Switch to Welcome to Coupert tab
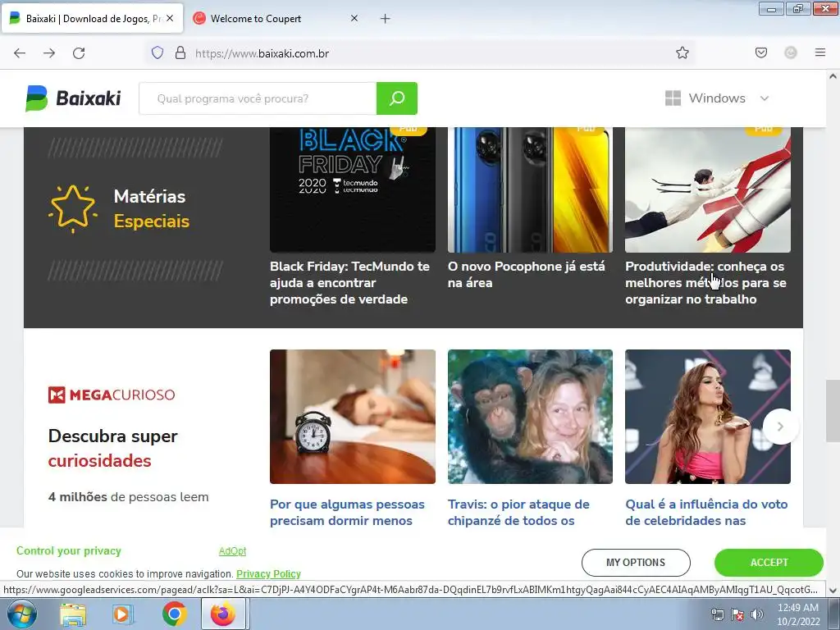The width and height of the screenshot is (840, 630). (x=276, y=18)
